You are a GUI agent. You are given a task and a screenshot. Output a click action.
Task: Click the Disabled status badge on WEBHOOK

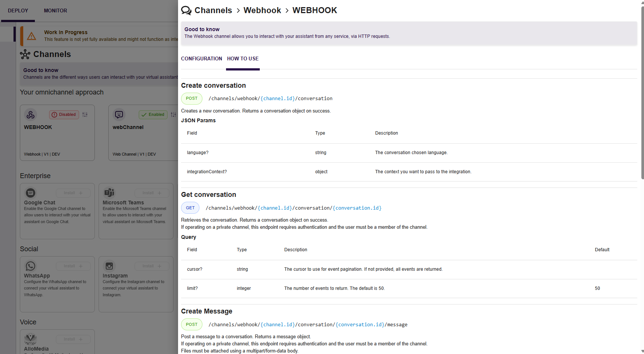(64, 115)
